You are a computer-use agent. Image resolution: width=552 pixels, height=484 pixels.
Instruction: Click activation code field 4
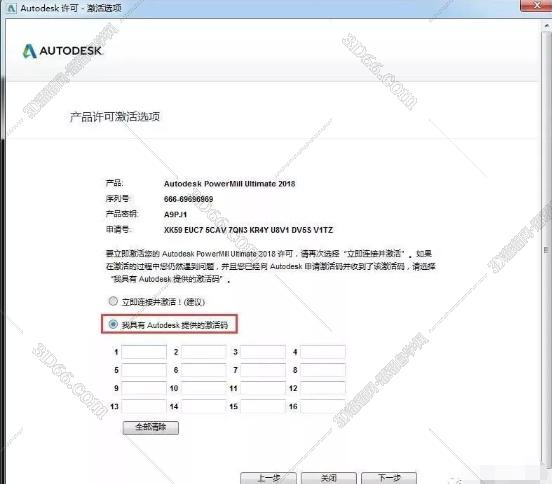click(x=323, y=352)
